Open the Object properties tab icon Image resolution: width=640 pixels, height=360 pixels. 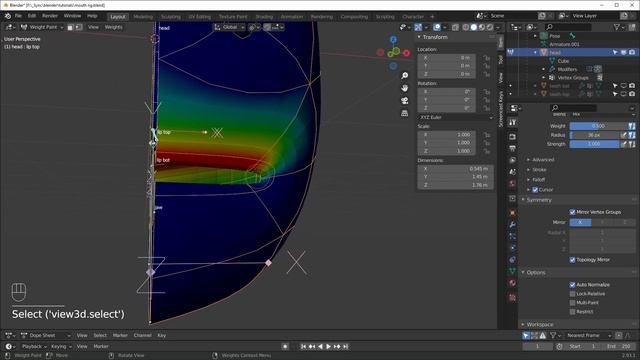(513, 213)
